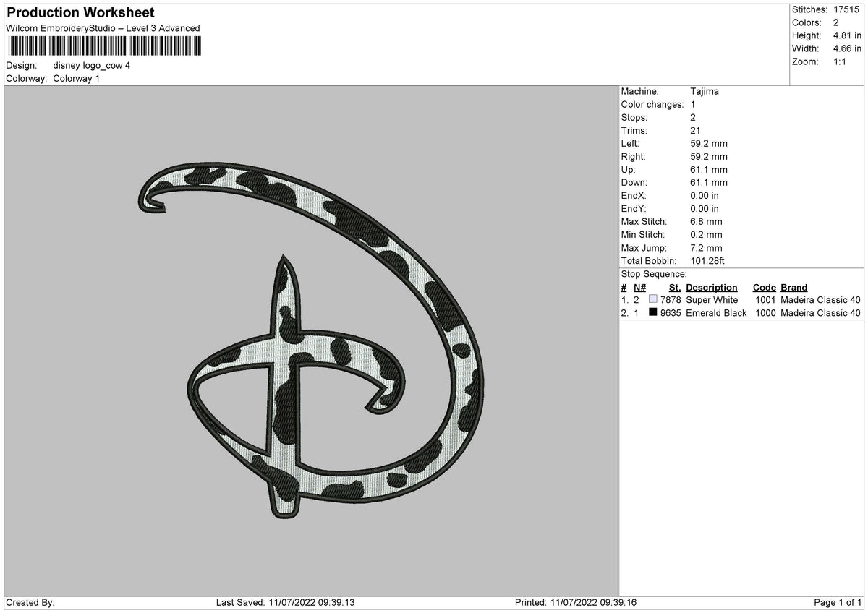868x613 pixels.
Task: Click the Super White color swatch
Action: [x=653, y=299]
